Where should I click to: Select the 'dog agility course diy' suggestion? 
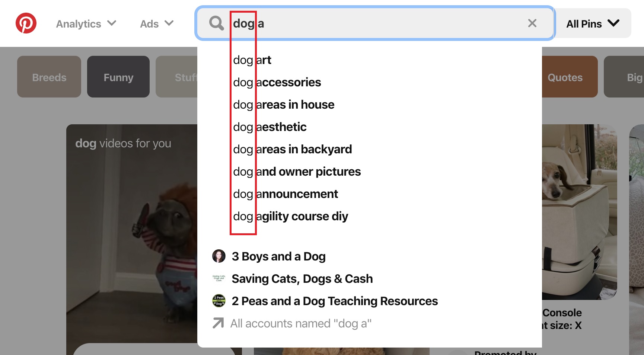click(291, 216)
